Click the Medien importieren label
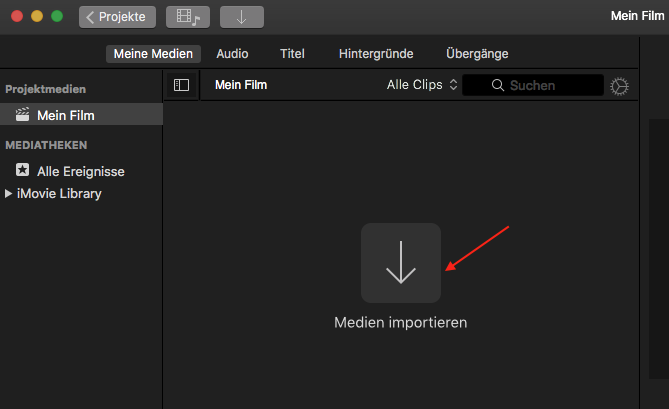The width and height of the screenshot is (669, 409). pyautogui.click(x=401, y=322)
